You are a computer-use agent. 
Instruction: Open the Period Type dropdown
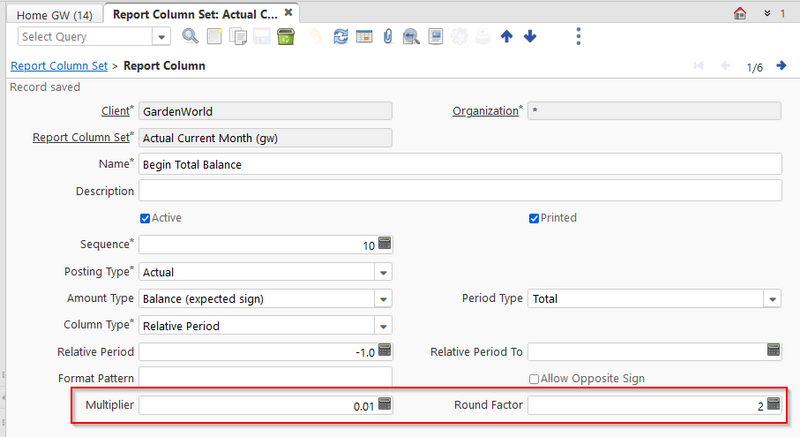coord(771,299)
